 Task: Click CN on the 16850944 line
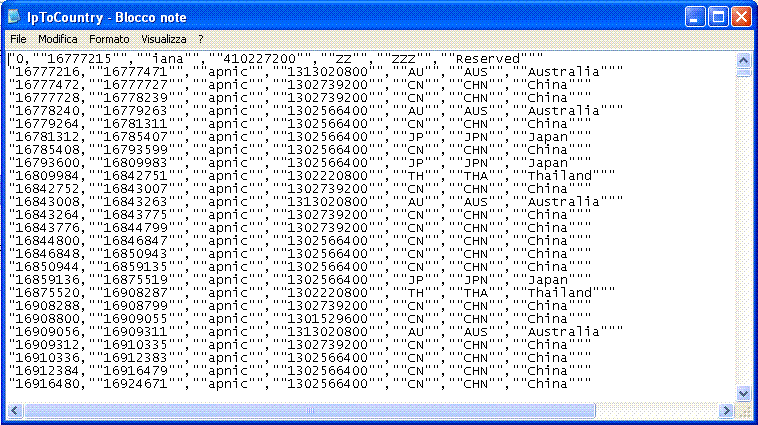pyautogui.click(x=416, y=267)
